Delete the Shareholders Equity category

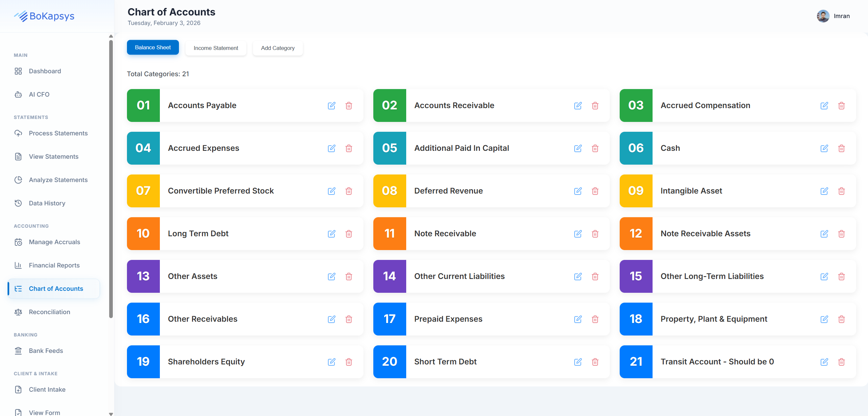click(x=349, y=362)
